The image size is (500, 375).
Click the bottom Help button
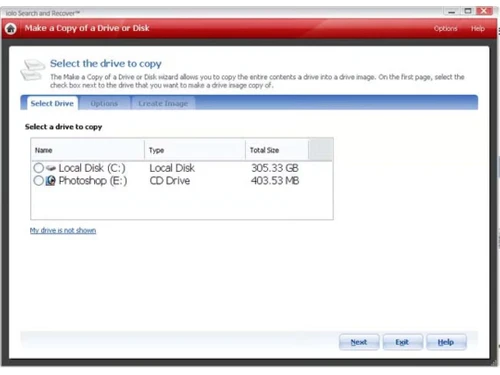(446, 342)
